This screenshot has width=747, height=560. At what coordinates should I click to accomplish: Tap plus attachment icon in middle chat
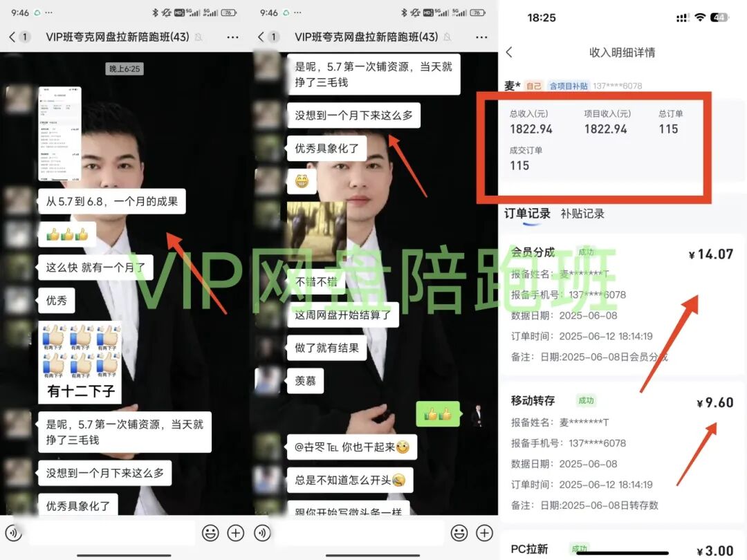tap(485, 532)
